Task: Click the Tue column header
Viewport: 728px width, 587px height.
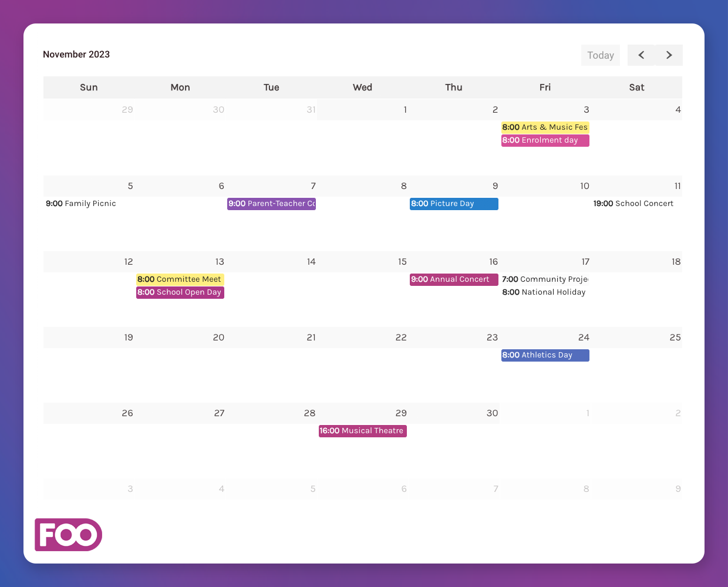Action: (271, 87)
